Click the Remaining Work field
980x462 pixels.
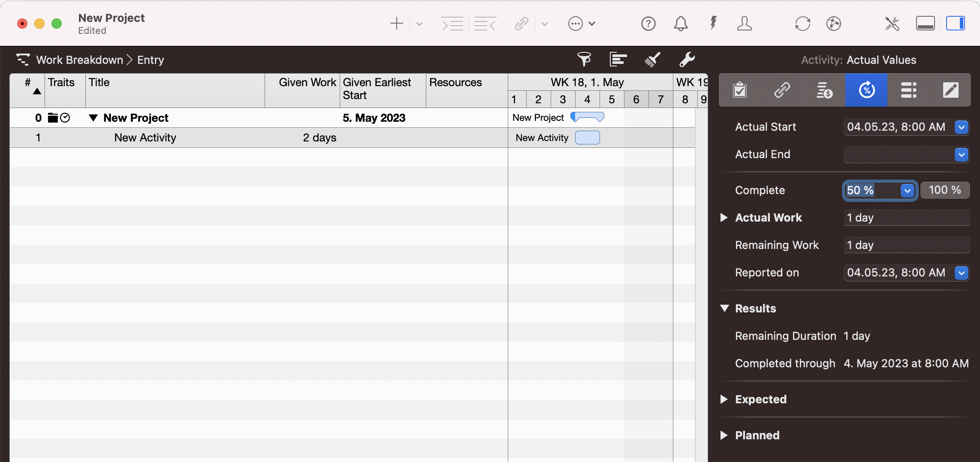[907, 245]
